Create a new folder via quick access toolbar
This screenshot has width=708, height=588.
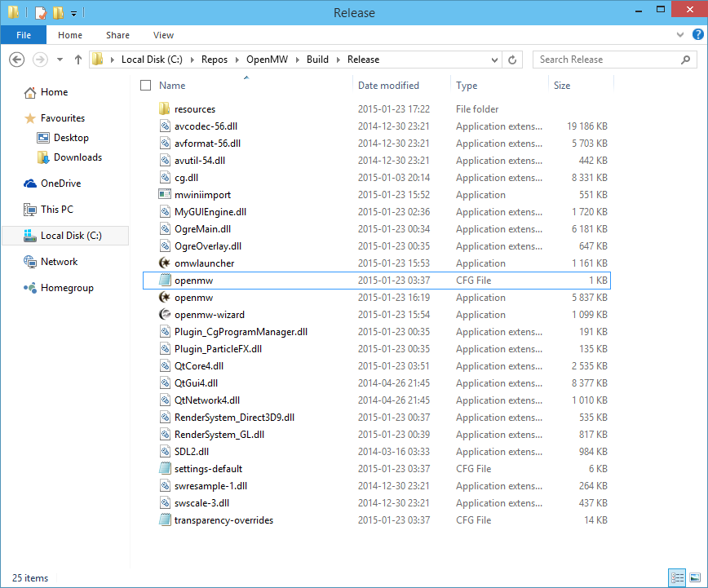click(x=58, y=12)
